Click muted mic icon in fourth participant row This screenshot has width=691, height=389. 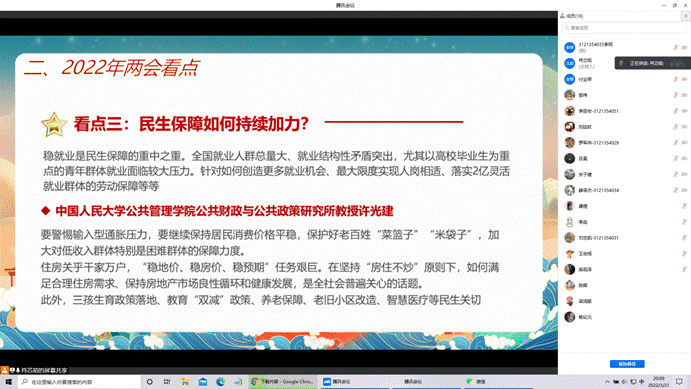676,95
